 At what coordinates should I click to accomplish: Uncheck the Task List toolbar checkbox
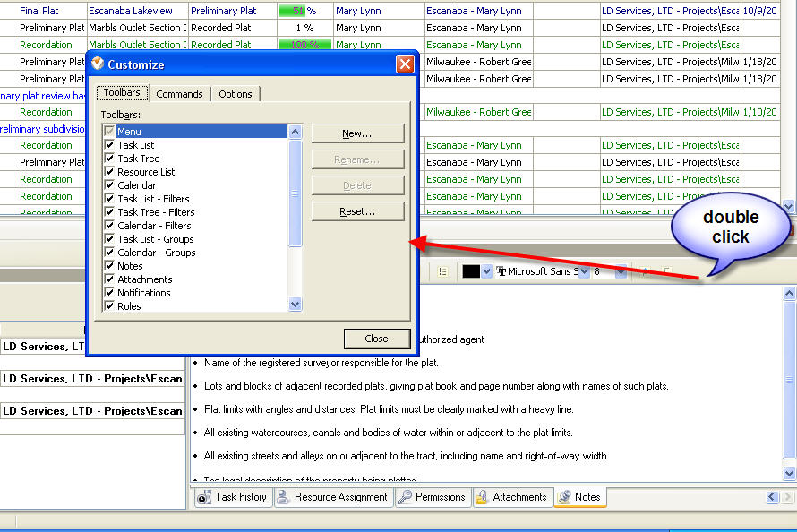click(x=109, y=145)
